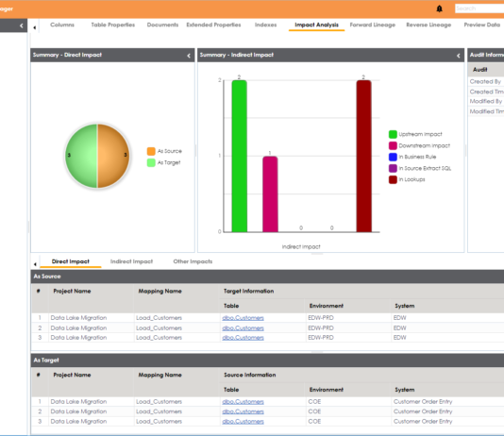Image resolution: width=504 pixels, height=436 pixels.
Task: Switch to the Indirect Impact tab
Action: point(131,261)
